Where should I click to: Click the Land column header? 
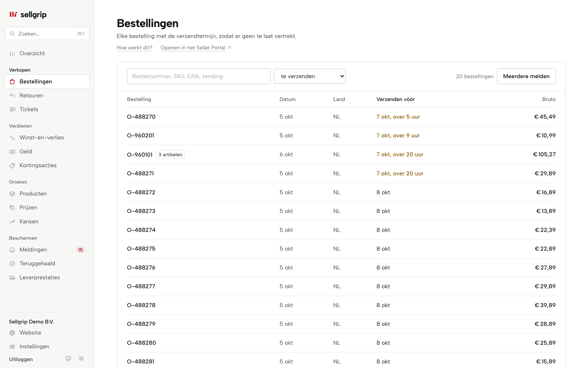(x=339, y=99)
